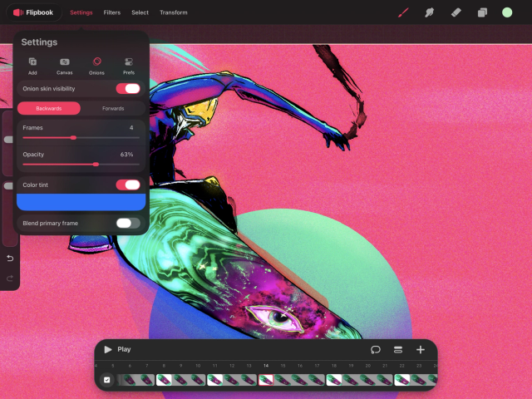The height and width of the screenshot is (399, 532).
Task: Select the Smudge tool
Action: [x=429, y=12]
